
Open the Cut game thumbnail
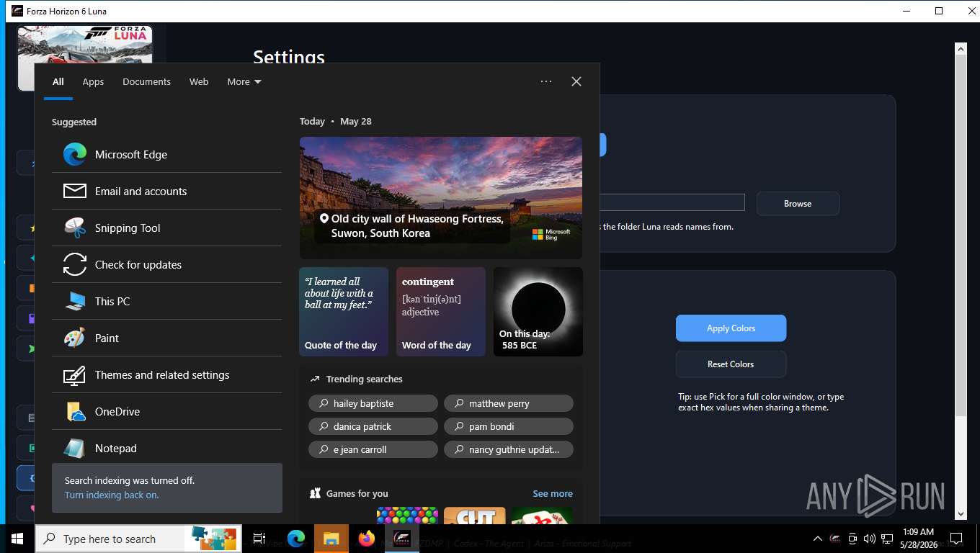(x=474, y=516)
